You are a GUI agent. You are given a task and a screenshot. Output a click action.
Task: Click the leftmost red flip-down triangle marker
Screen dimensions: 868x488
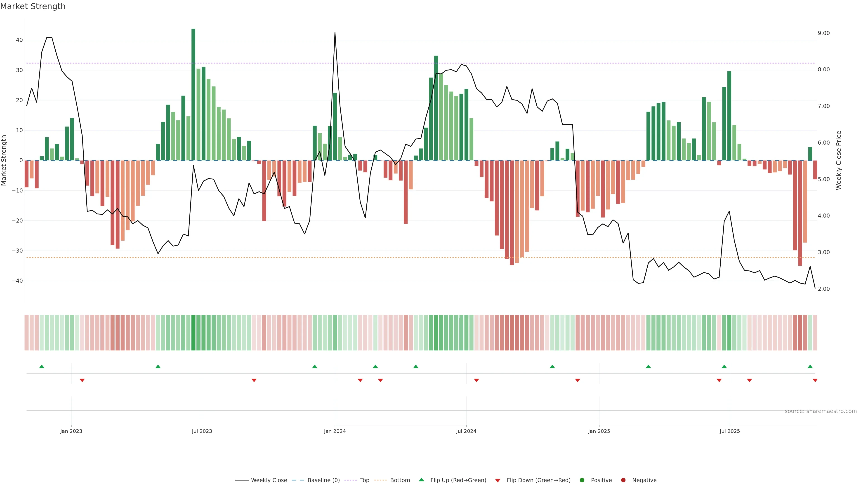(x=82, y=380)
